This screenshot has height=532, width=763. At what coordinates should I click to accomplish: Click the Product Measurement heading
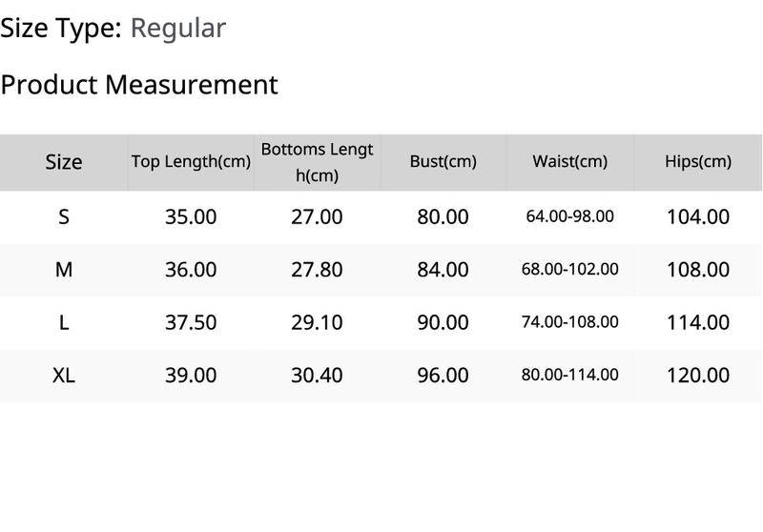[139, 84]
